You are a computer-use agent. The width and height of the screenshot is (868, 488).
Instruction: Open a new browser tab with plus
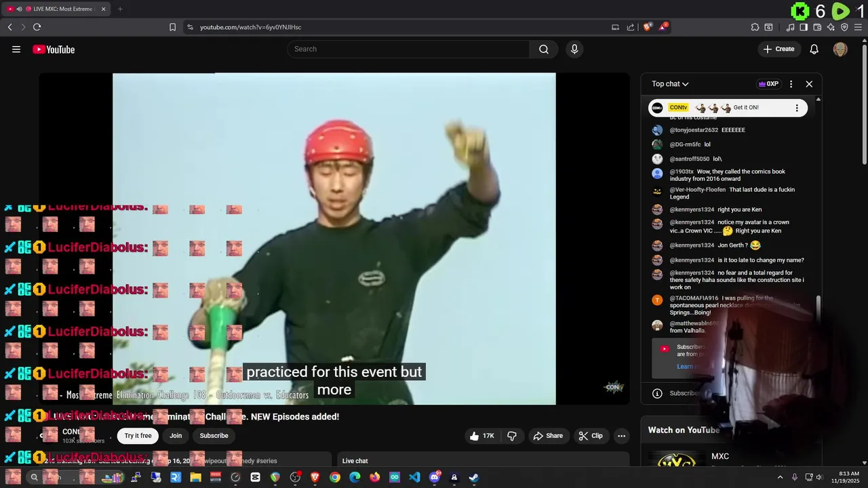point(120,9)
